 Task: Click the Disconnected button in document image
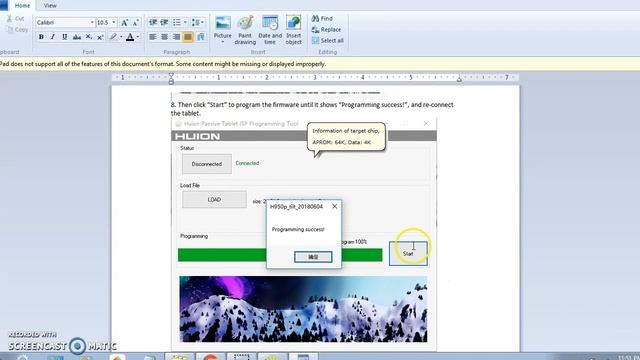[207, 164]
